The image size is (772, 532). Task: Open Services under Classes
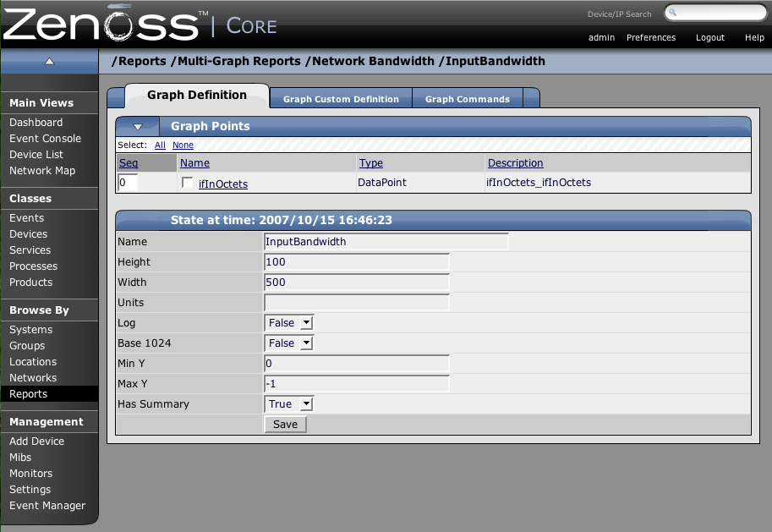(x=30, y=250)
